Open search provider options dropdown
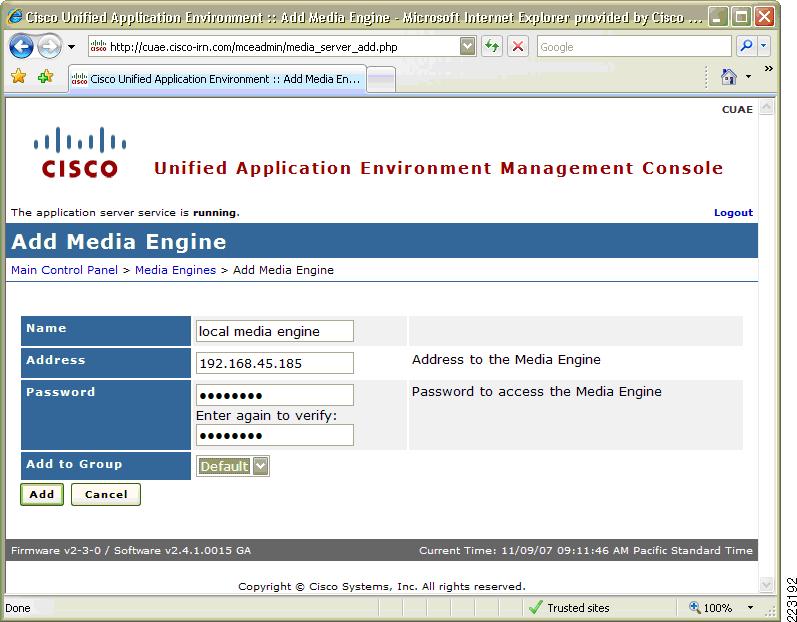Viewport: 797px width, 622px height. [763, 47]
